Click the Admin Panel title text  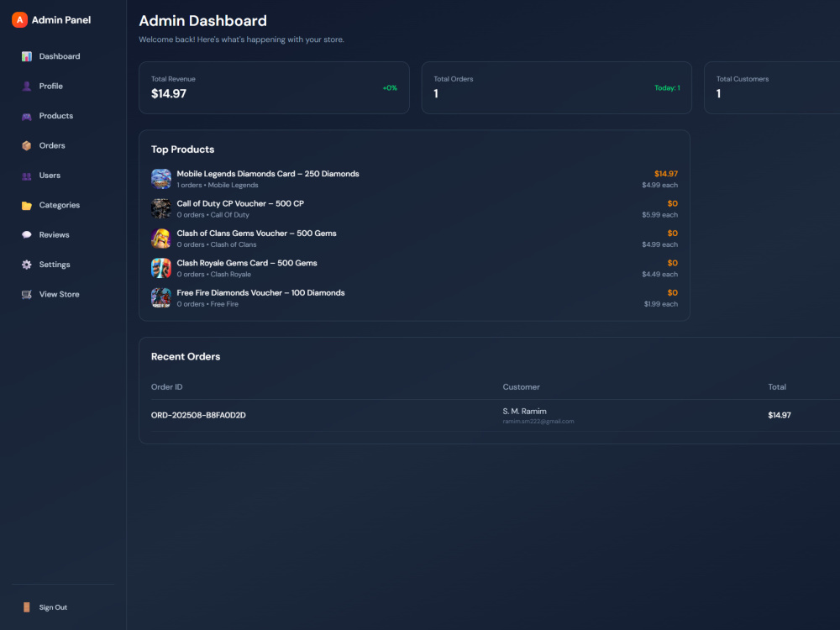click(61, 20)
